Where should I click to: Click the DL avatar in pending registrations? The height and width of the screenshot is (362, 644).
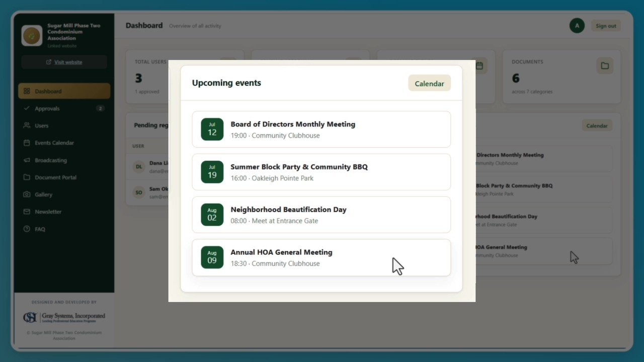point(139,167)
